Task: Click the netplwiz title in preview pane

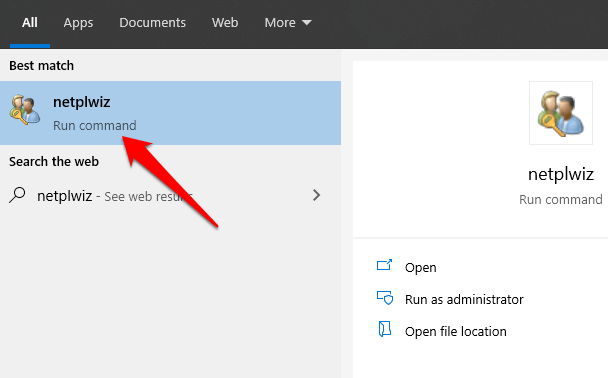Action: pyautogui.click(x=561, y=174)
